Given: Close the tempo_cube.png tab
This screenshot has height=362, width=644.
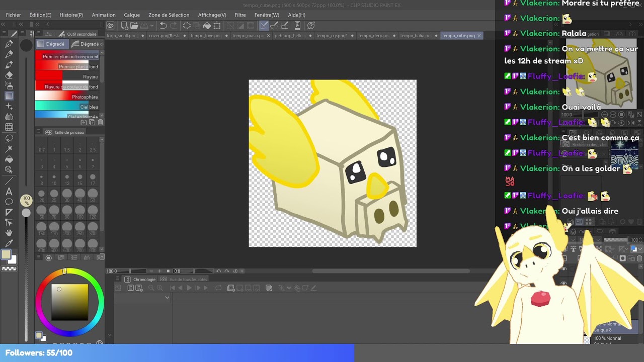Looking at the screenshot, I should coord(479,36).
